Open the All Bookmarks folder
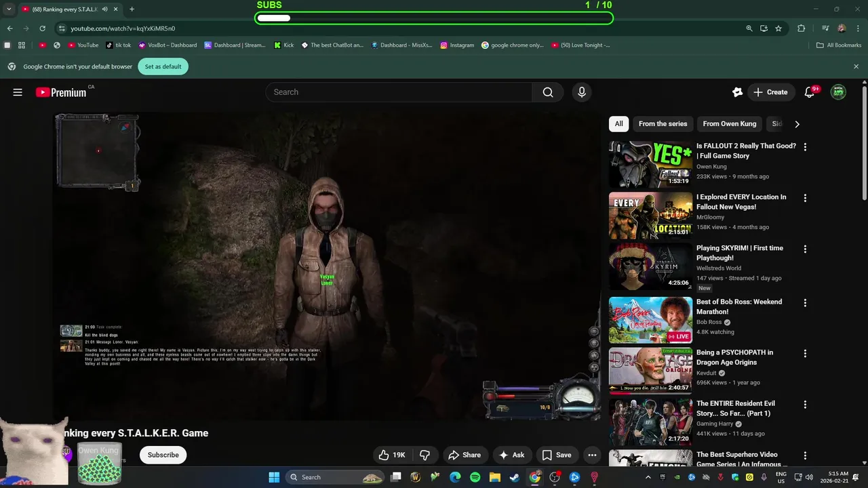The height and width of the screenshot is (488, 868). 839,45
